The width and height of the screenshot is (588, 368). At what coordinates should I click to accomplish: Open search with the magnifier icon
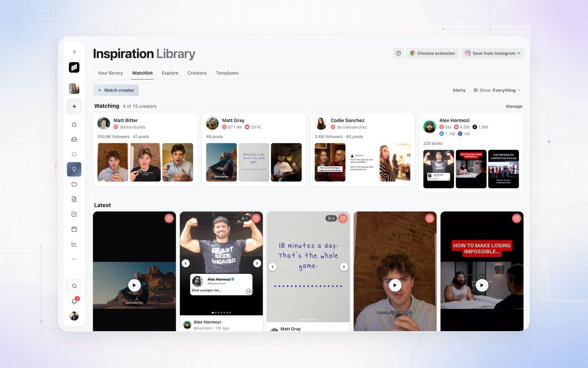pos(74,286)
